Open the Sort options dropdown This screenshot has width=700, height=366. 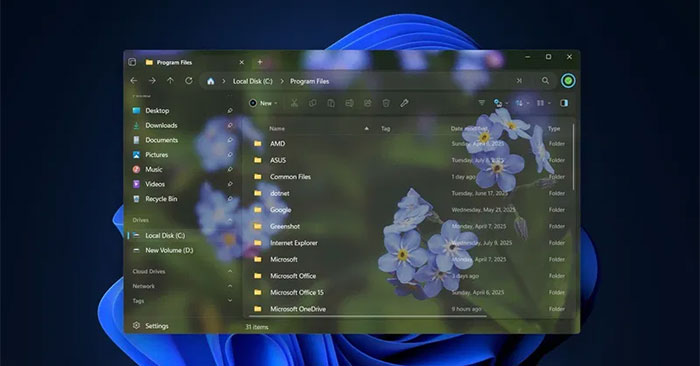coord(521,103)
